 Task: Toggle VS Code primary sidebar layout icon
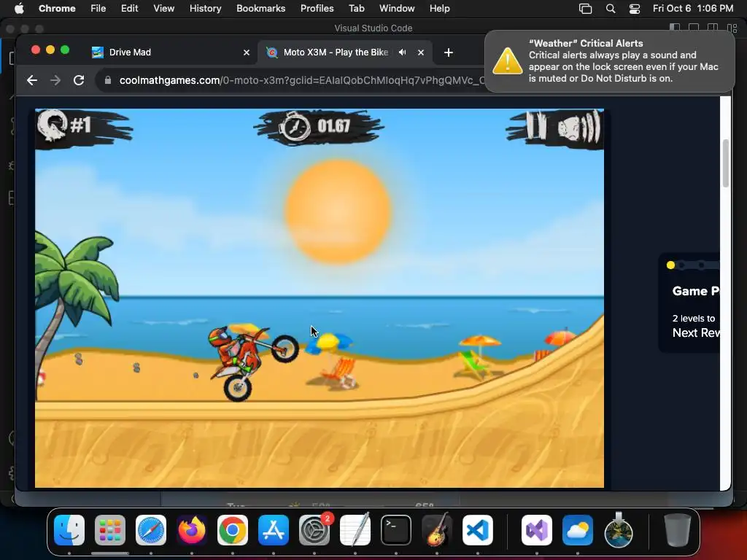tap(675, 28)
